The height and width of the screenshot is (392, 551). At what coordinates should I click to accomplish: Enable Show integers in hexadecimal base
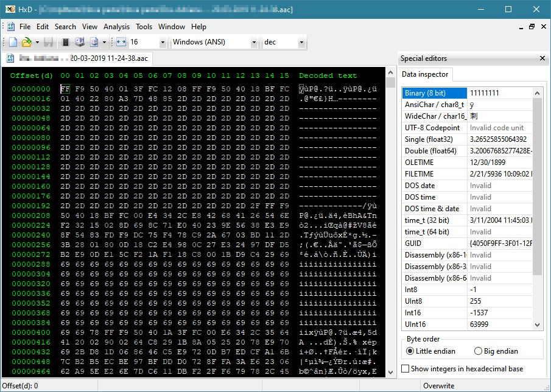pos(405,368)
